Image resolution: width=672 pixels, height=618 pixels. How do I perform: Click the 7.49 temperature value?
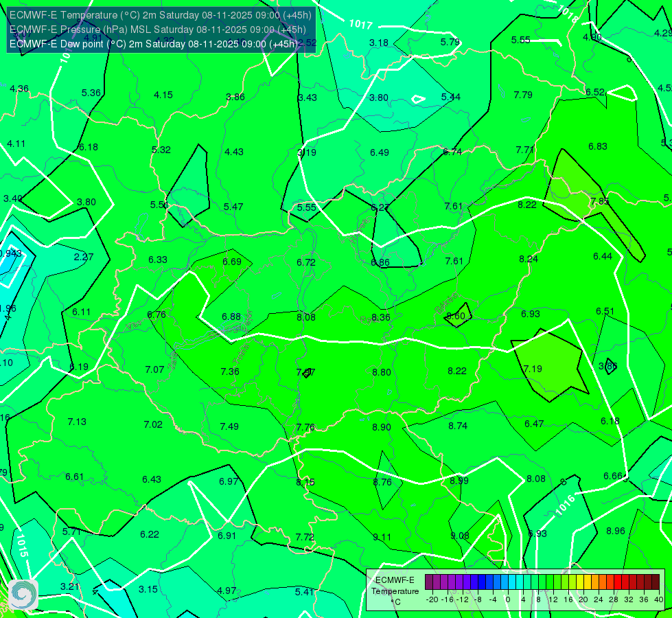[x=229, y=426]
